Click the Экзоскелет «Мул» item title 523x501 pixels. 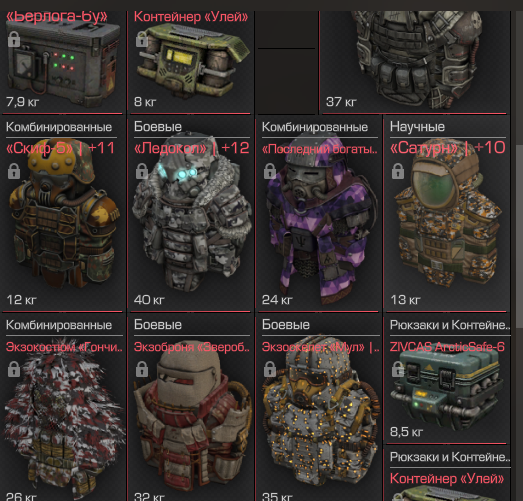click(x=321, y=347)
